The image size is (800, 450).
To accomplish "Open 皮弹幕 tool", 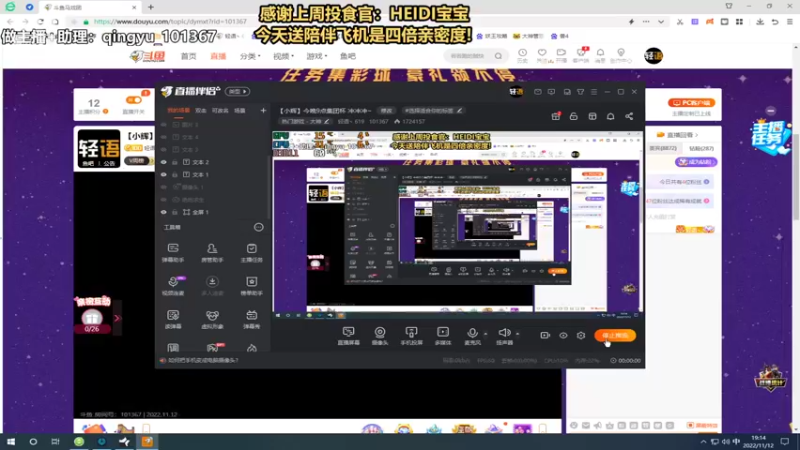I will click(173, 319).
